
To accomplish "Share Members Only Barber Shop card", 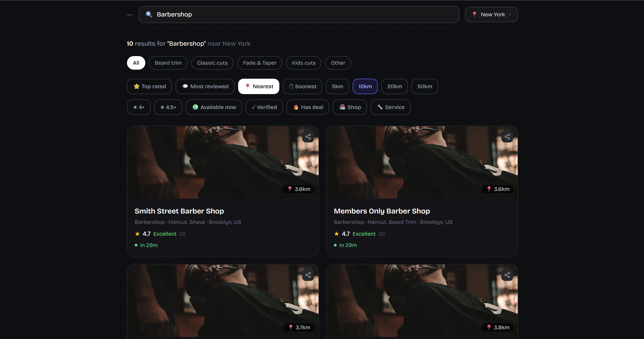I will click(x=507, y=137).
